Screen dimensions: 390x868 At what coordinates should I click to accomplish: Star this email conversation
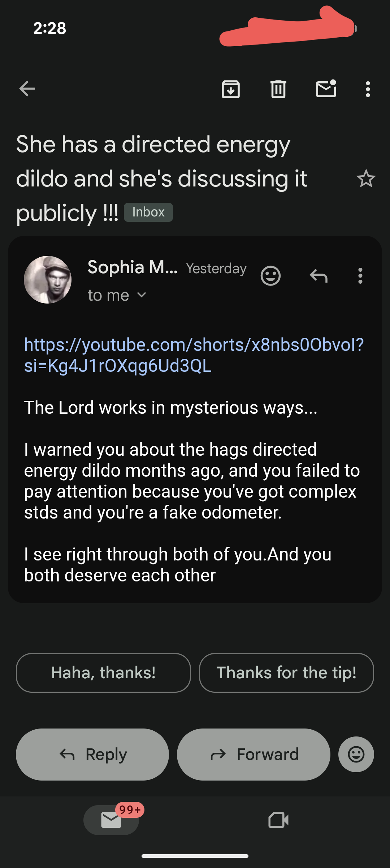pos(366,179)
